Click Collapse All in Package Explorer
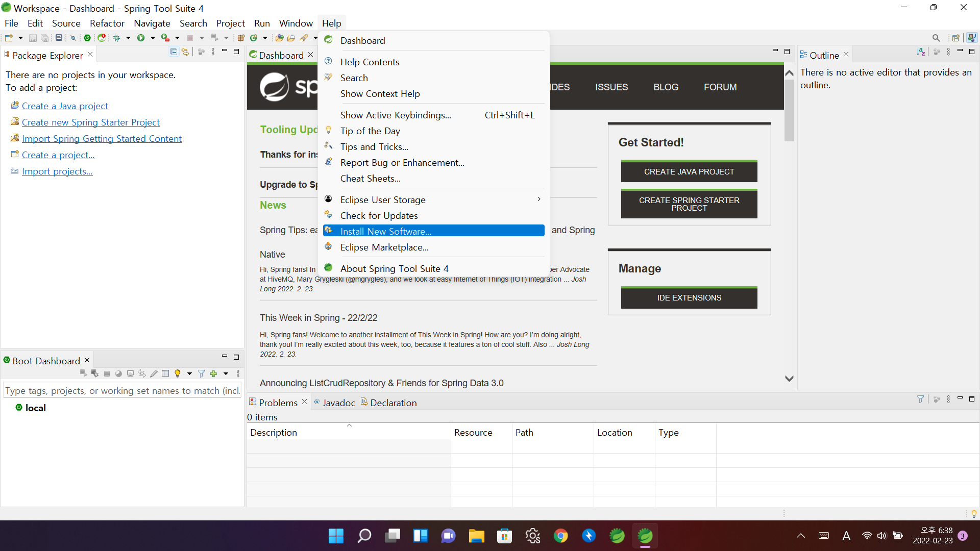980x551 pixels. 174,52
